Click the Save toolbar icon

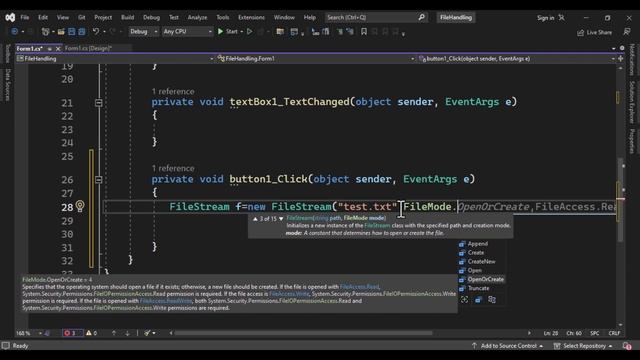(x=71, y=31)
